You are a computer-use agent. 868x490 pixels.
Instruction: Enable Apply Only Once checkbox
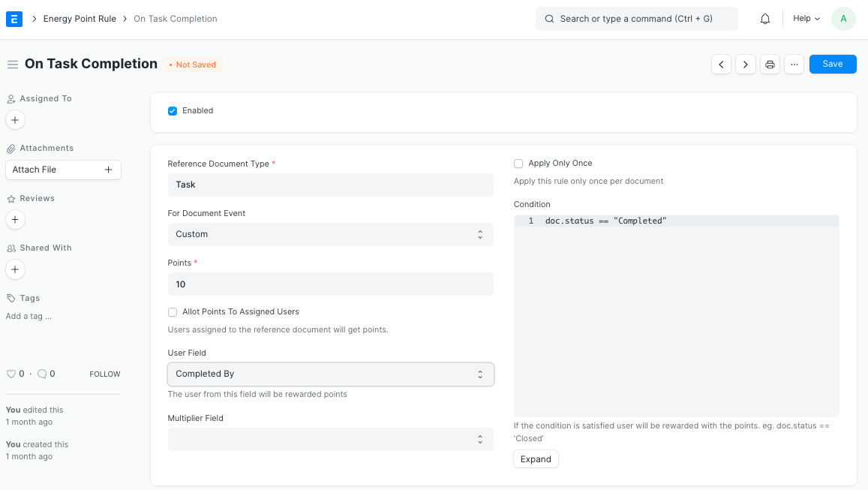tap(518, 164)
